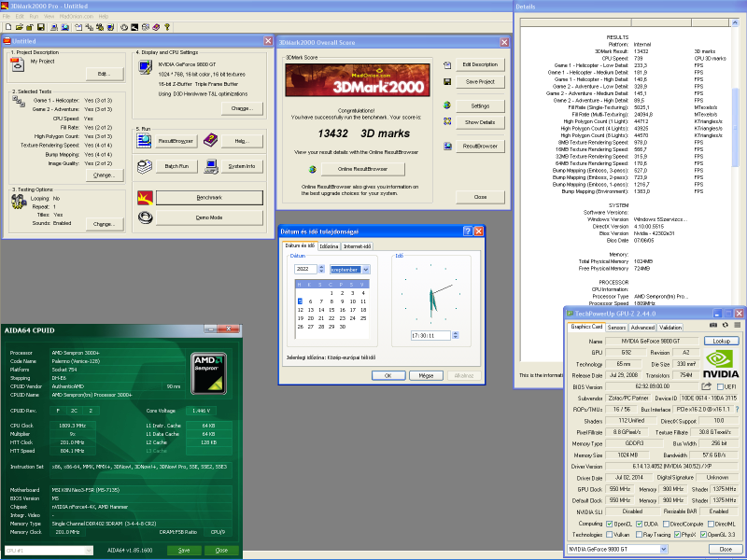Open the Advanced tab in GPU-Z
Screen dimensions: 747x560
point(642,328)
